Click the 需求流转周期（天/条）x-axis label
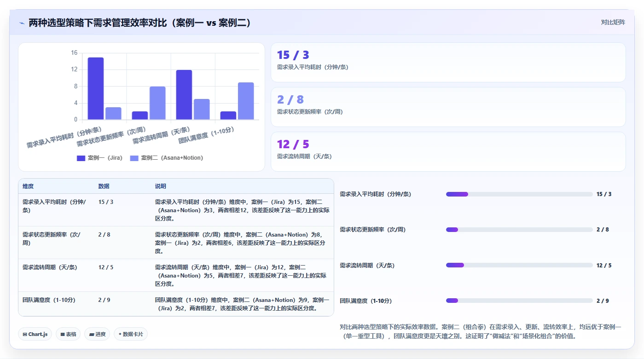This screenshot has width=644, height=359. click(161, 135)
